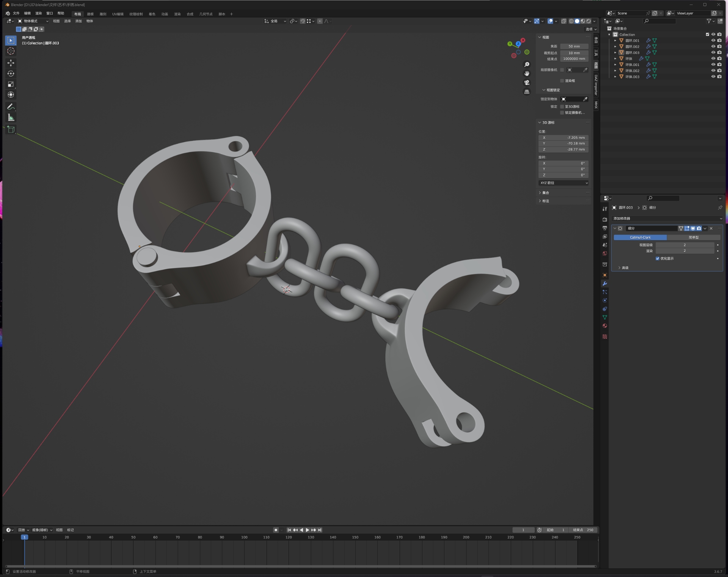
Task: Select the Move tool in toolbar
Action: point(11,63)
